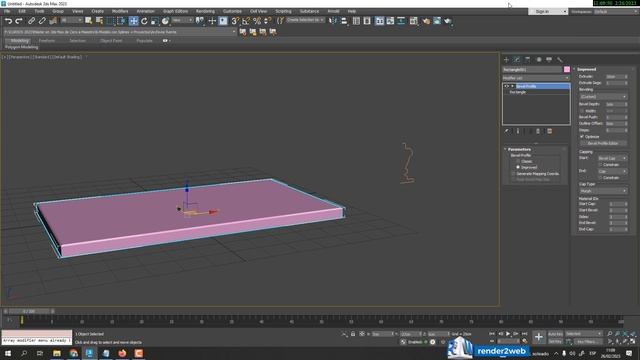640x360 pixels.
Task: Open the Create command panel tab
Action: [x=506, y=60]
